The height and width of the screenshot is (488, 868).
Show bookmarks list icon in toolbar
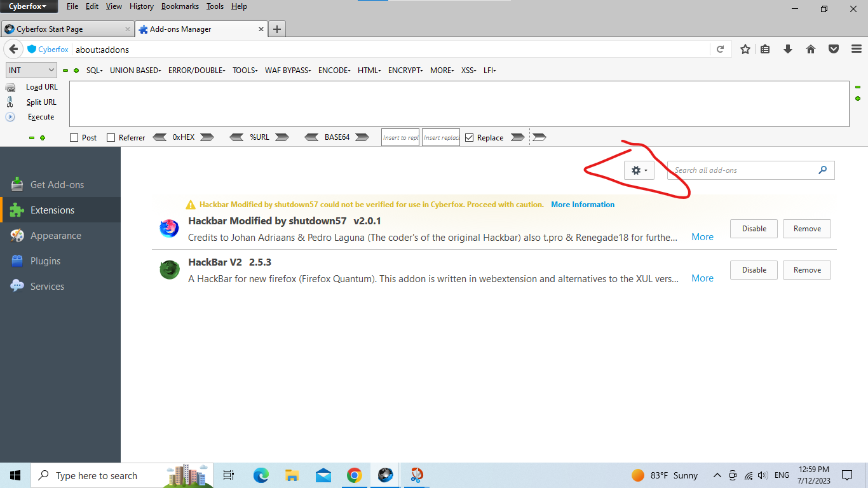(x=765, y=49)
